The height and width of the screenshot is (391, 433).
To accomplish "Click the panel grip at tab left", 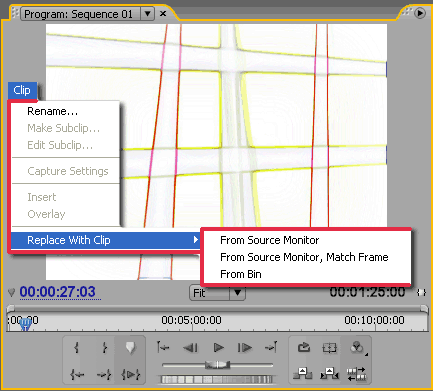I will (x=15, y=13).
